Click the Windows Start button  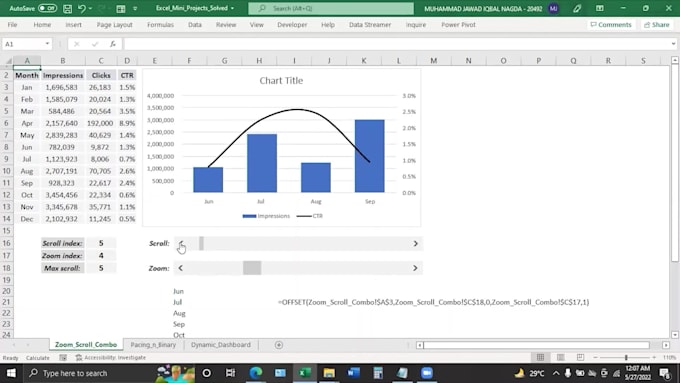pos(11,373)
